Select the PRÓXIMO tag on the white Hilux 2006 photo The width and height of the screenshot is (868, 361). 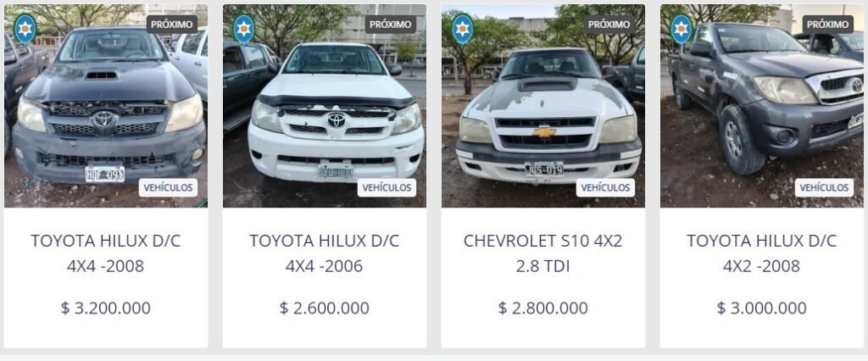click(390, 25)
